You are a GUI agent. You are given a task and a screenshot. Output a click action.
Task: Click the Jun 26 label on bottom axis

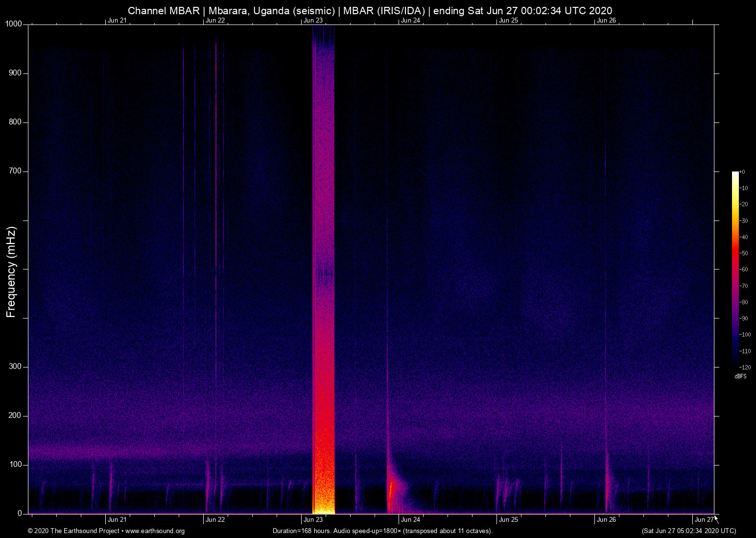[x=606, y=520]
